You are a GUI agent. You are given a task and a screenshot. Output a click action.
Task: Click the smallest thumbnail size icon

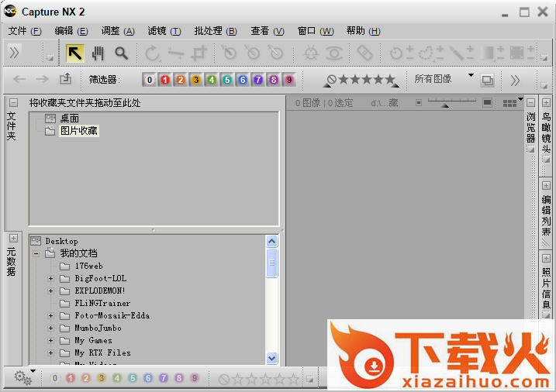(x=419, y=103)
